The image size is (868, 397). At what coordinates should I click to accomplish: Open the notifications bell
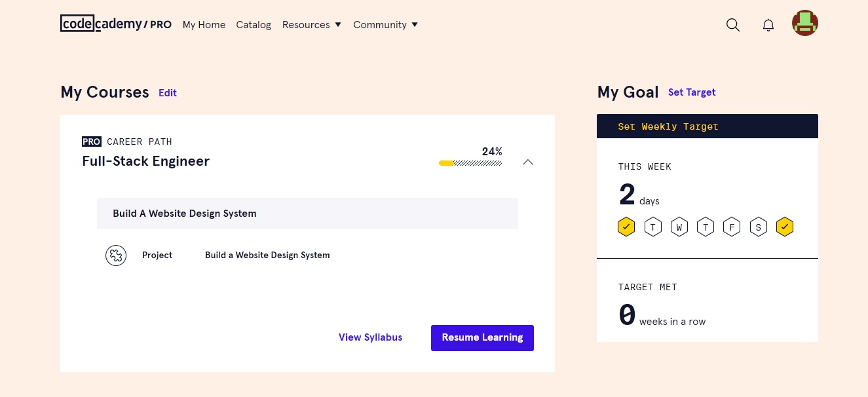point(768,25)
